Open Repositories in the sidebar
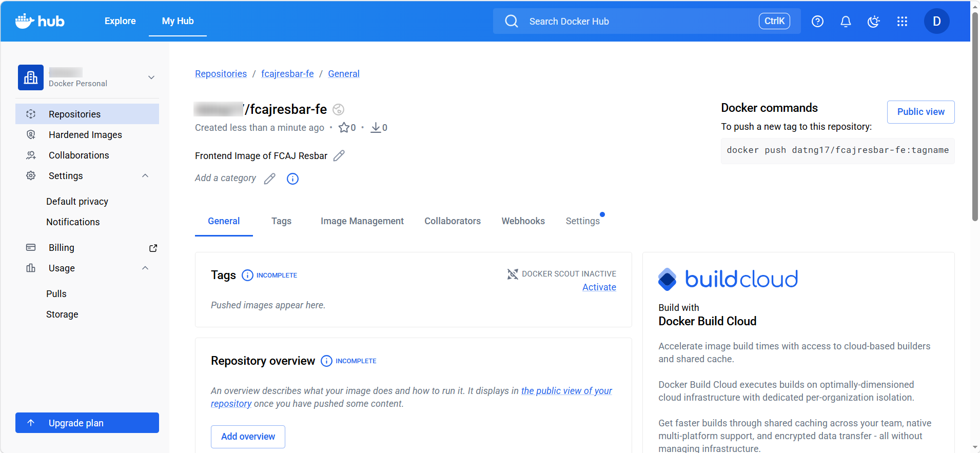Viewport: 980px width, 453px height. tap(87, 114)
